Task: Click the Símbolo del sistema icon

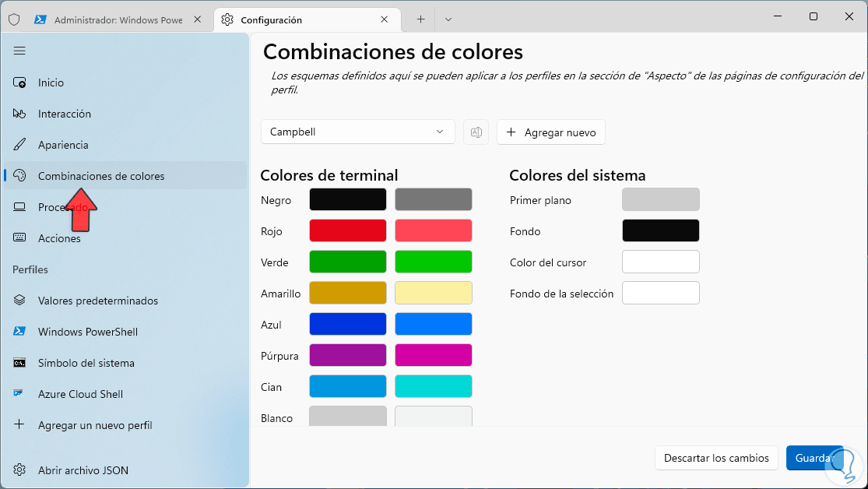Action: (20, 363)
